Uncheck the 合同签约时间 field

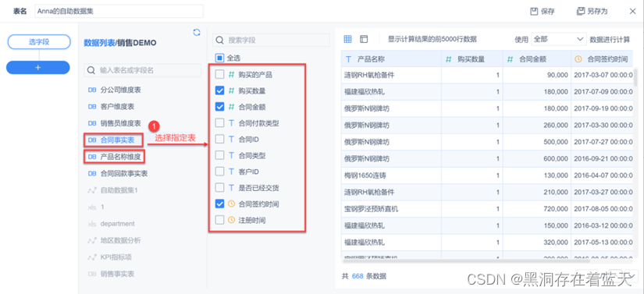pos(219,204)
